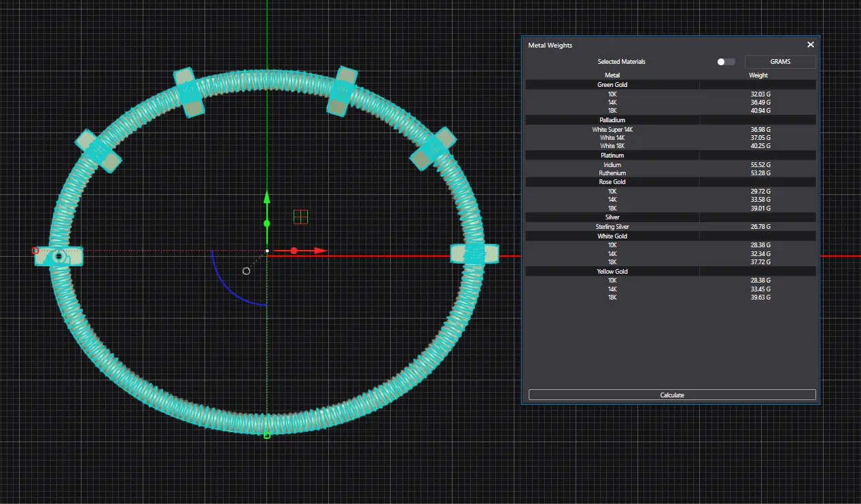Click the Metal column header
This screenshot has height=504, width=861.
[612, 75]
